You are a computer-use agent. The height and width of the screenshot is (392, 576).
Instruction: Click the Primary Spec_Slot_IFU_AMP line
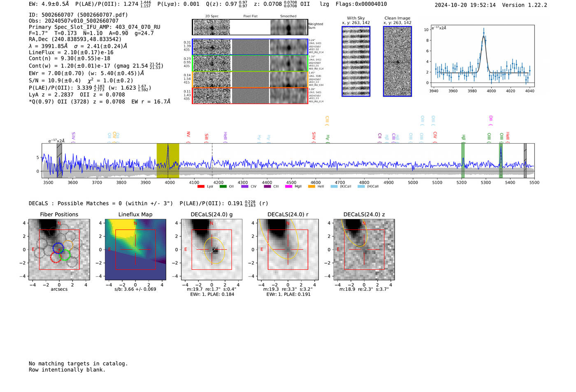pos(95,27)
